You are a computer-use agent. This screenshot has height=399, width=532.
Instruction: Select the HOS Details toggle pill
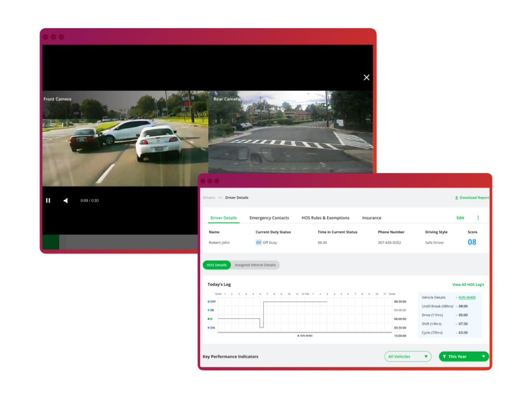(217, 265)
